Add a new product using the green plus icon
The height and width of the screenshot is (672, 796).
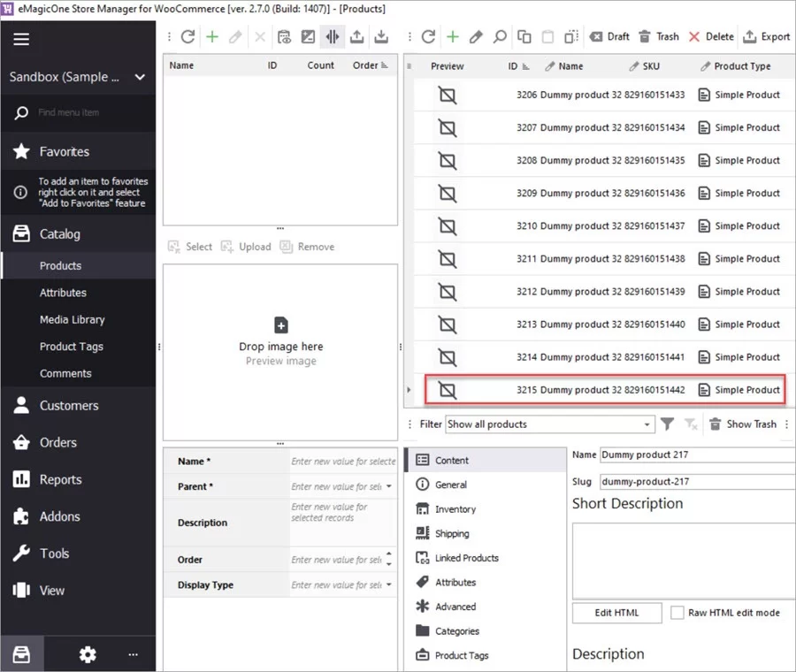click(x=453, y=36)
